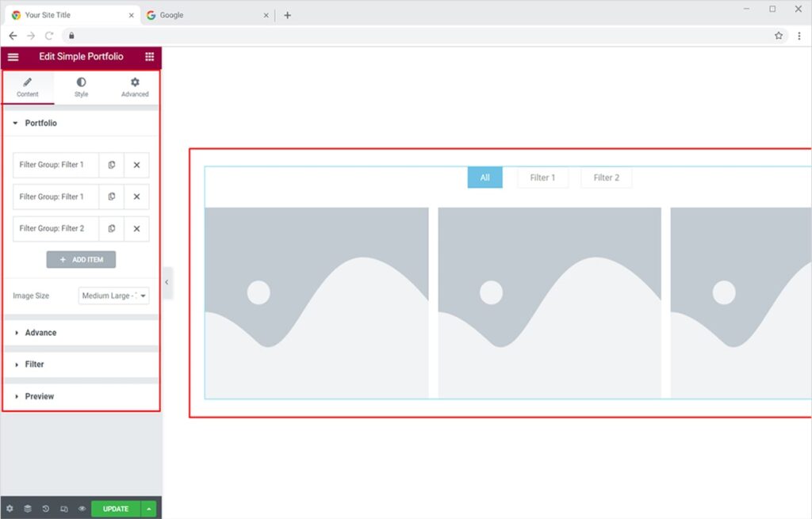Image resolution: width=812 pixels, height=519 pixels.
Task: Expand the Preview section
Action: (x=39, y=396)
